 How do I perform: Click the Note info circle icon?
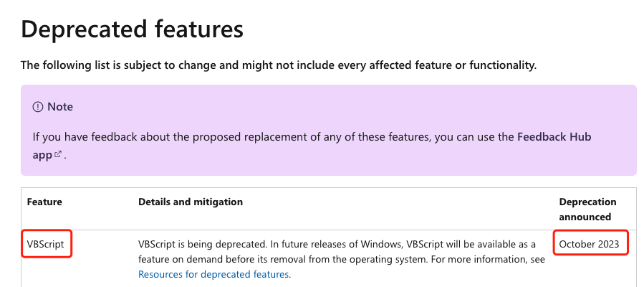[x=37, y=107]
